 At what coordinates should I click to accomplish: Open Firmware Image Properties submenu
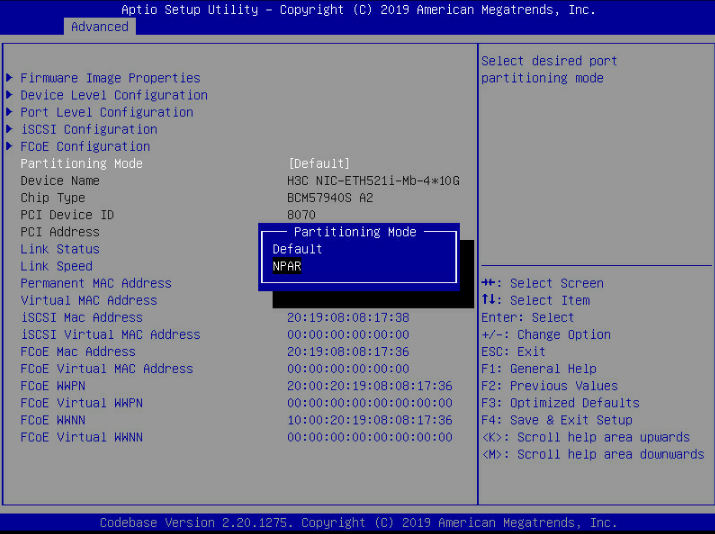[x=110, y=78]
